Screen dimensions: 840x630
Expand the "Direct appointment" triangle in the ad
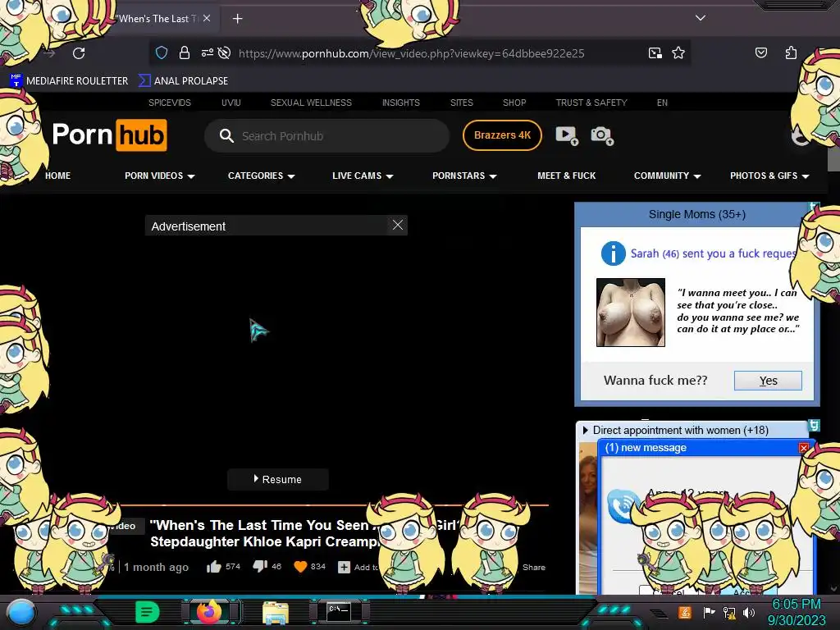(x=585, y=430)
